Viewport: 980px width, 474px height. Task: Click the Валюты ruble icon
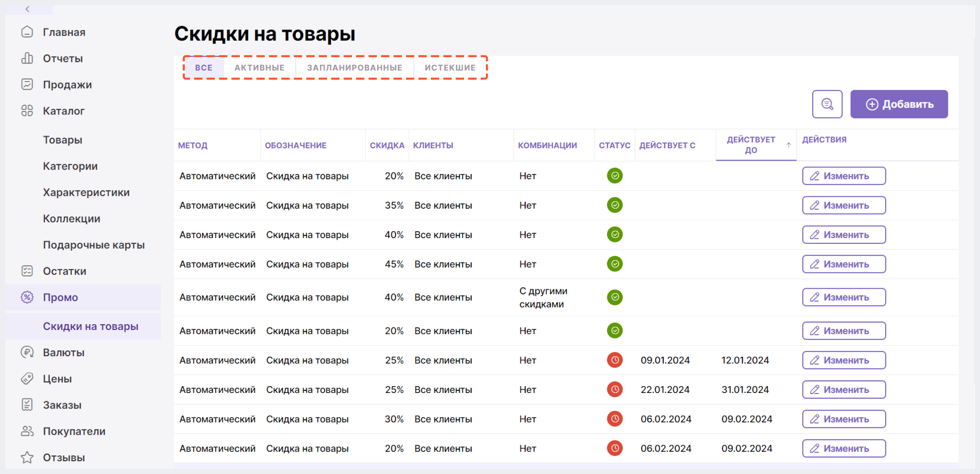coord(27,352)
